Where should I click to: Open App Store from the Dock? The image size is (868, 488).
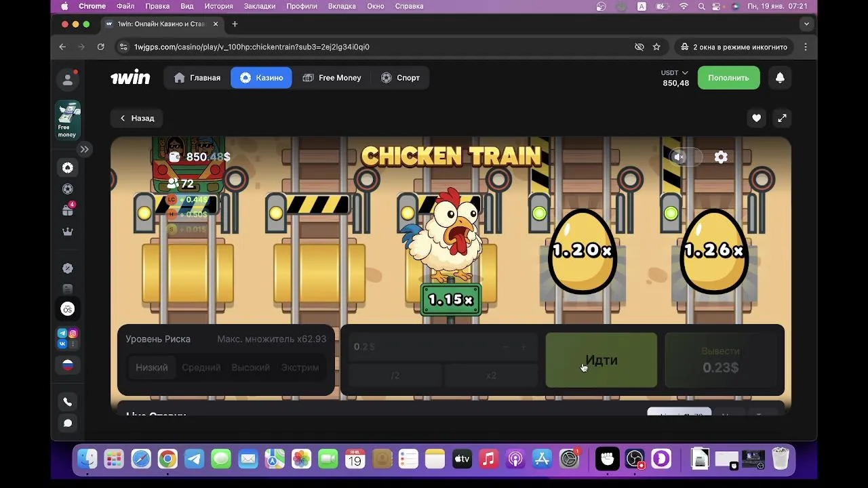[x=542, y=459]
